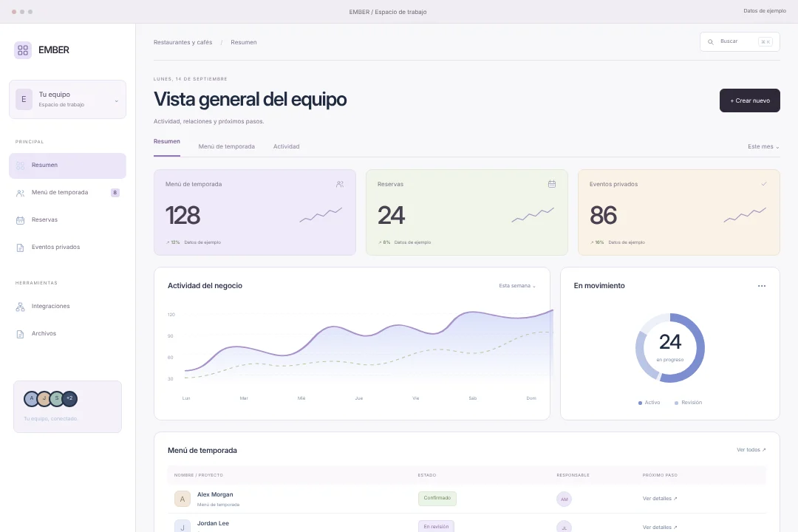Click the EMBER logo icon

(x=23, y=50)
